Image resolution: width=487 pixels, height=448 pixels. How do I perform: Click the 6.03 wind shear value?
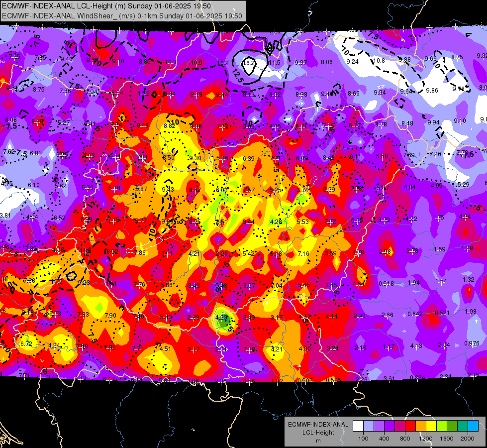coord(222,190)
